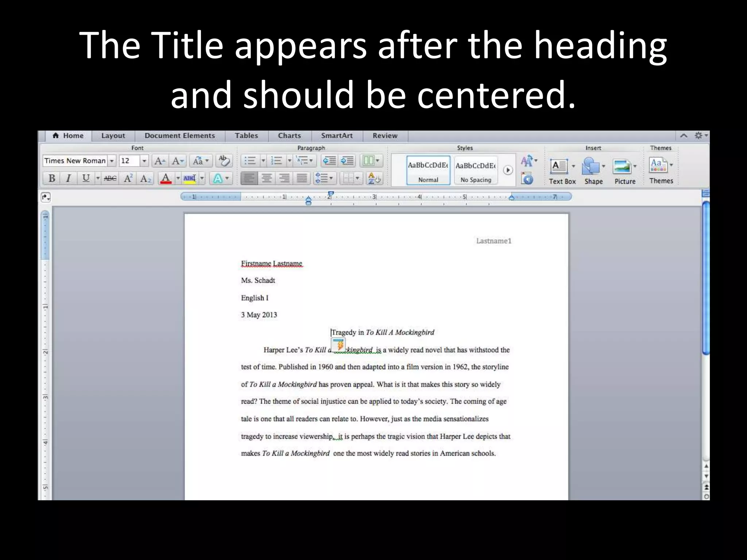Screen dimensions: 747x560
Task: Insert a Text Box
Action: pyautogui.click(x=562, y=172)
